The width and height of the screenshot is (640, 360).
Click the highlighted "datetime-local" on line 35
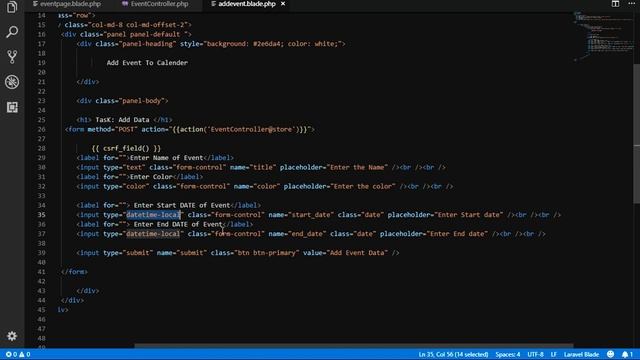(x=153, y=215)
